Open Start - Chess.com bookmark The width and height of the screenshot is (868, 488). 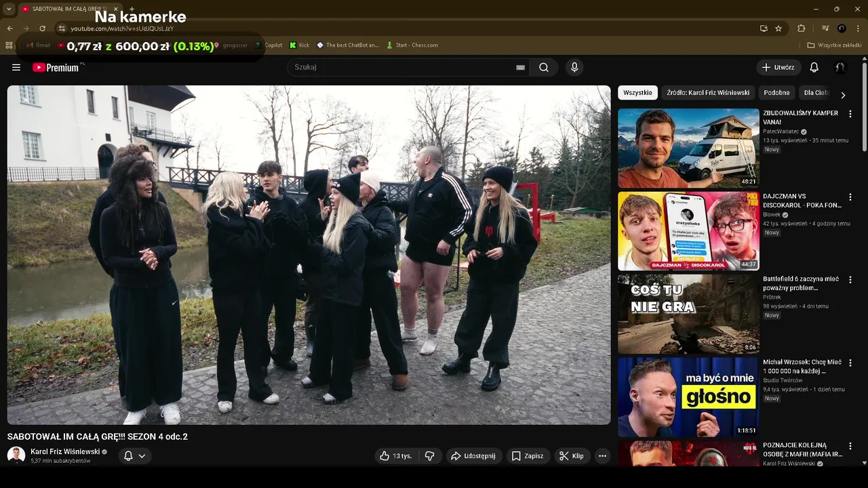pyautogui.click(x=412, y=45)
